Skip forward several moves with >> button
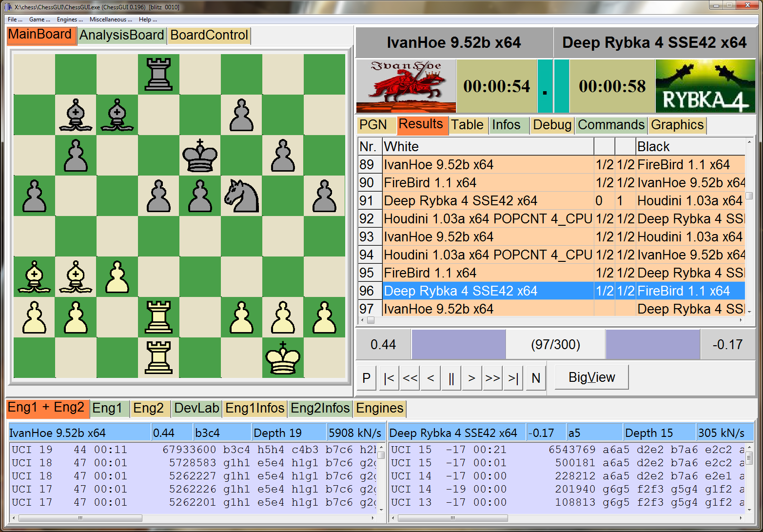The height and width of the screenshot is (532, 763). coord(492,378)
